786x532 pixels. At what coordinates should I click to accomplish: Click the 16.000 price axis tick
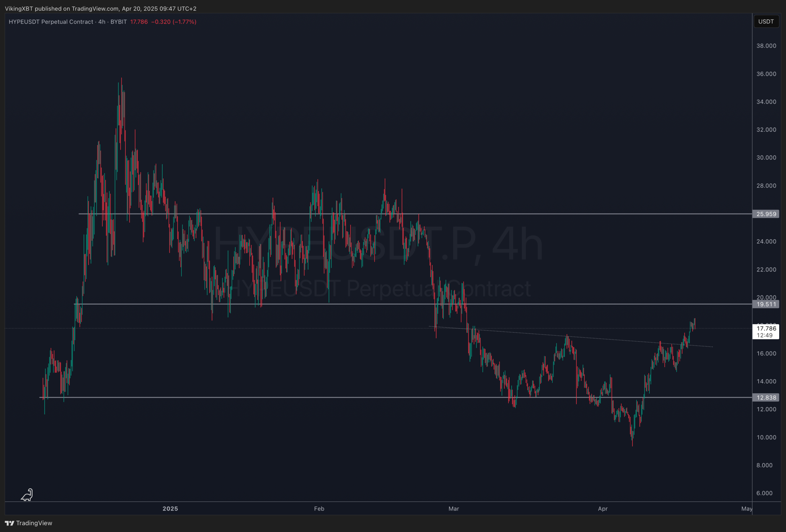tap(766, 353)
